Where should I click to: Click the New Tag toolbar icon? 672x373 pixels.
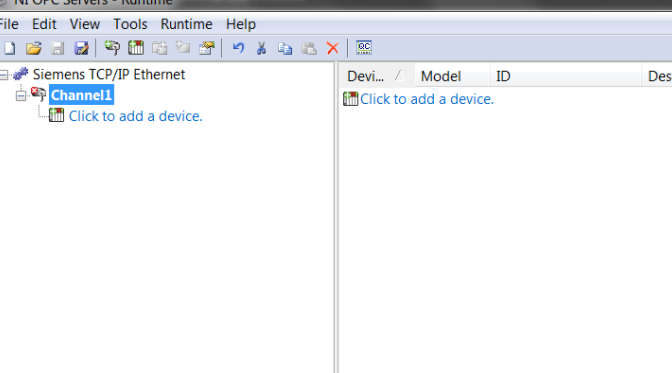(183, 48)
